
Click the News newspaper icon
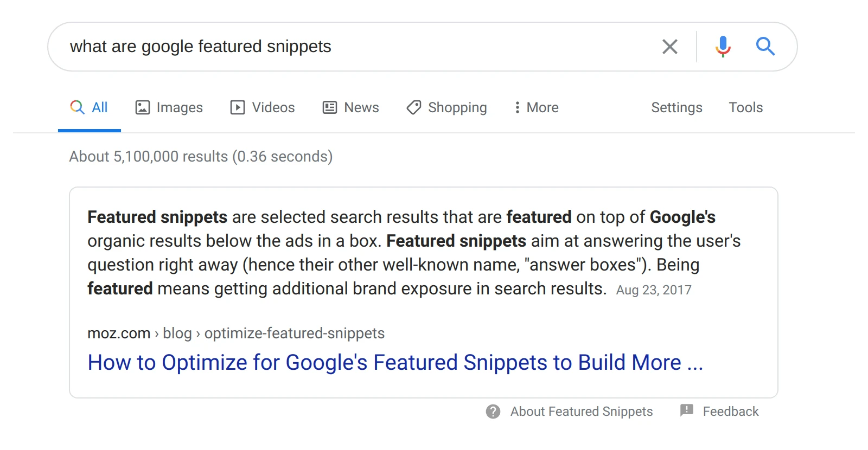[328, 107]
